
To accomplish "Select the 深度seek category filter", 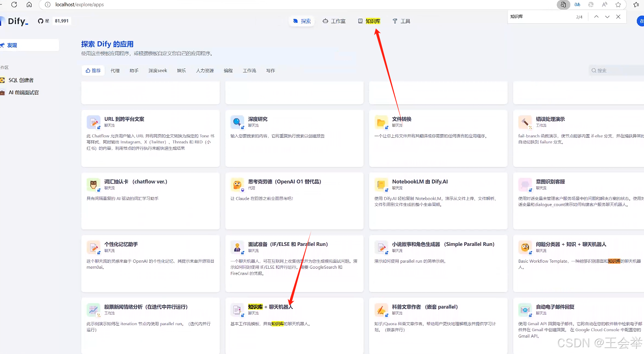I will coord(158,70).
